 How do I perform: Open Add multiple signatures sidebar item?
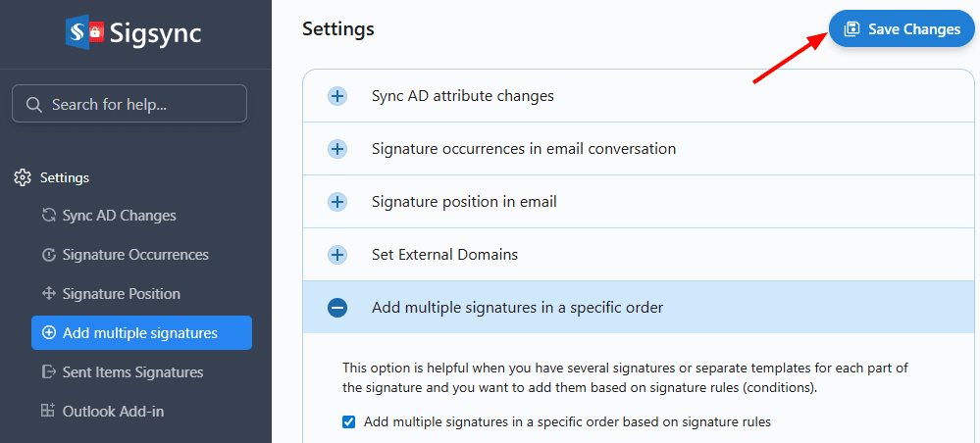coord(140,333)
